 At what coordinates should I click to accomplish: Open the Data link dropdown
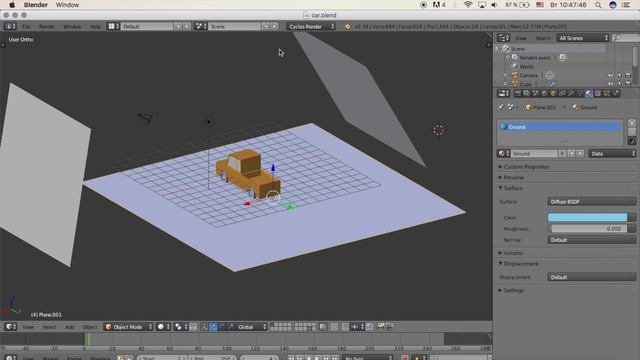(x=612, y=153)
